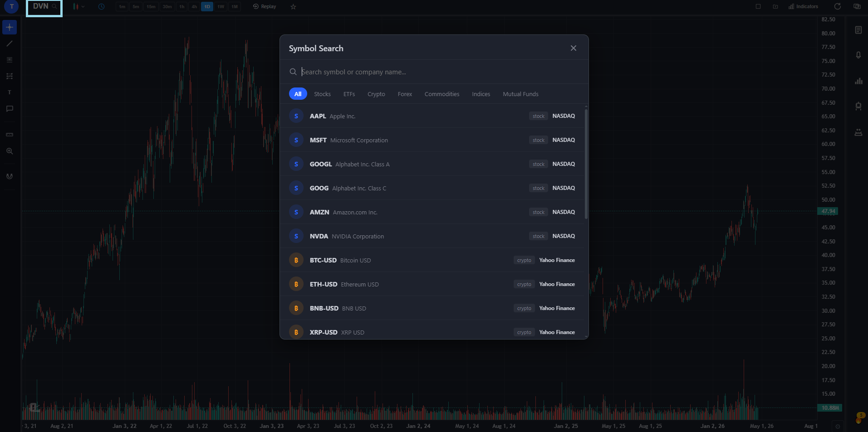This screenshot has height=432, width=868.
Task: Choose BTC-USD Bitcoin USD result
Action: click(x=432, y=260)
